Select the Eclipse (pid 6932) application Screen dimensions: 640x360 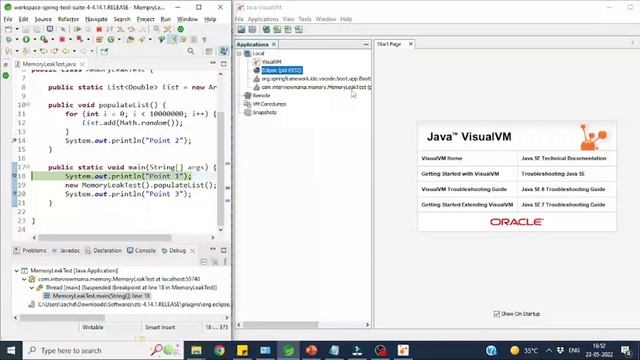pyautogui.click(x=282, y=70)
